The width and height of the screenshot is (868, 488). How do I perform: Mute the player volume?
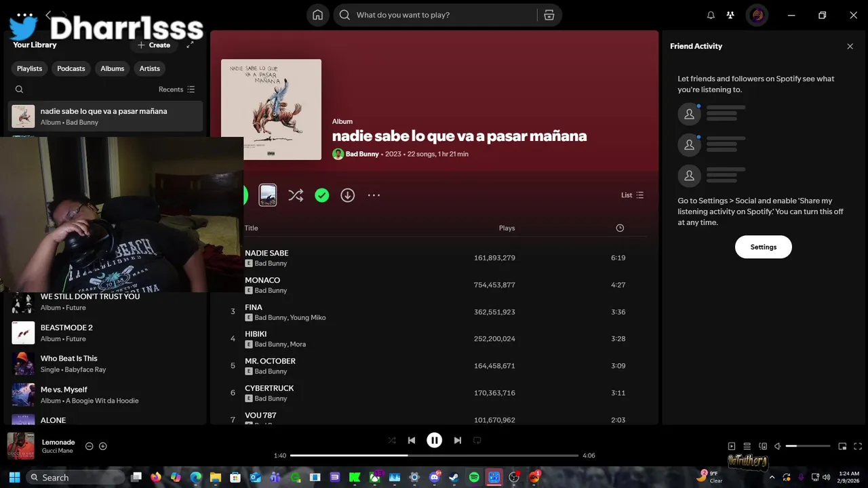click(778, 446)
